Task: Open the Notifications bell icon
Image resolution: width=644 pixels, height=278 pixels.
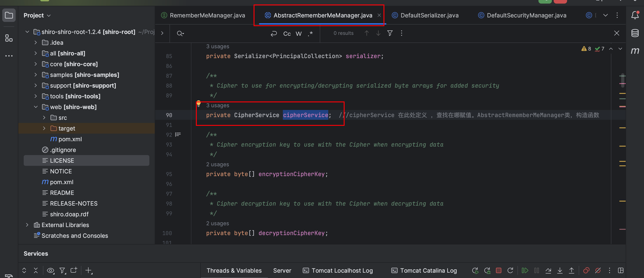Action: click(x=635, y=15)
